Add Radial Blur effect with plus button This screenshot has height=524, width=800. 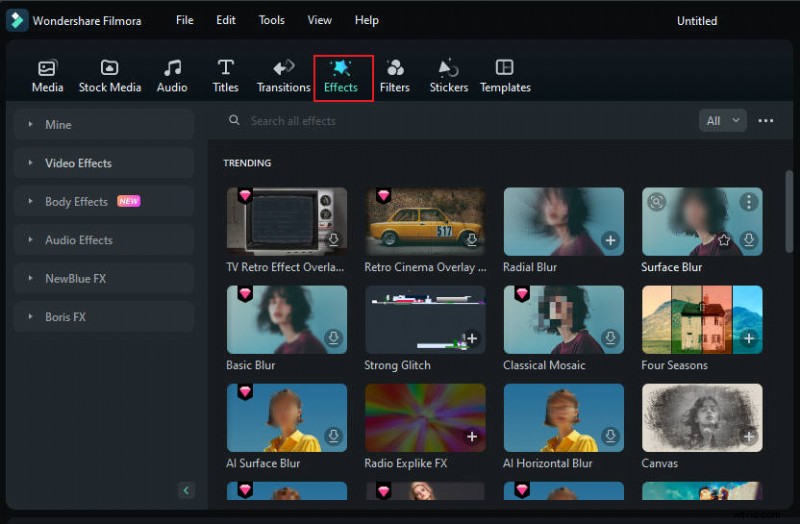(x=610, y=240)
